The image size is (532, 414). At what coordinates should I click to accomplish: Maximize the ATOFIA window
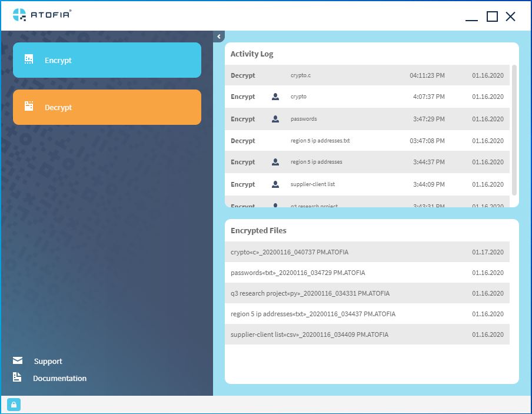(x=492, y=16)
